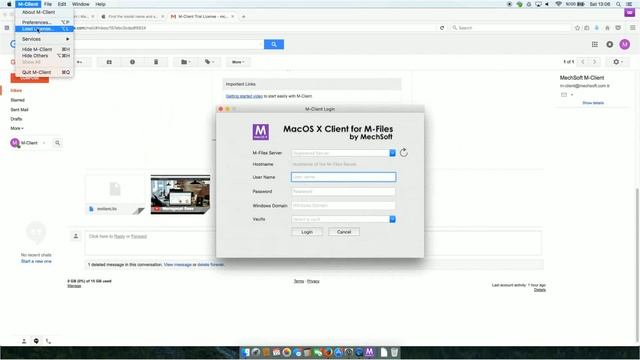This screenshot has width=640, height=360.
Task: Bookmark this page with the star icon
Action: coord(577,28)
